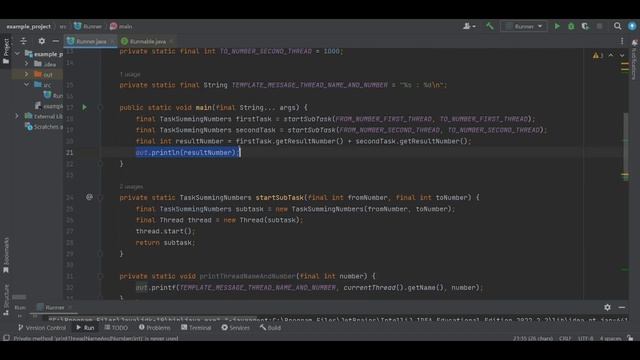
Task: Click tool windows quick access icon in status bar
Action: coord(6,338)
